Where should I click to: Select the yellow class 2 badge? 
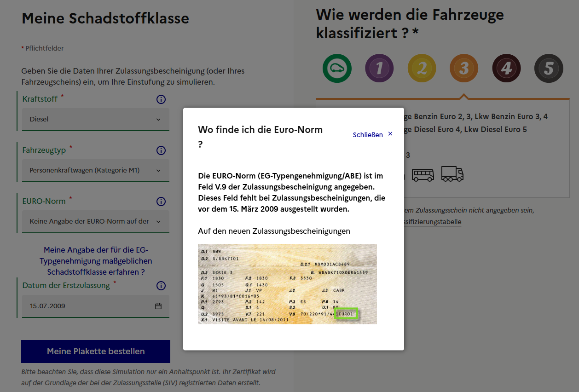coord(422,69)
